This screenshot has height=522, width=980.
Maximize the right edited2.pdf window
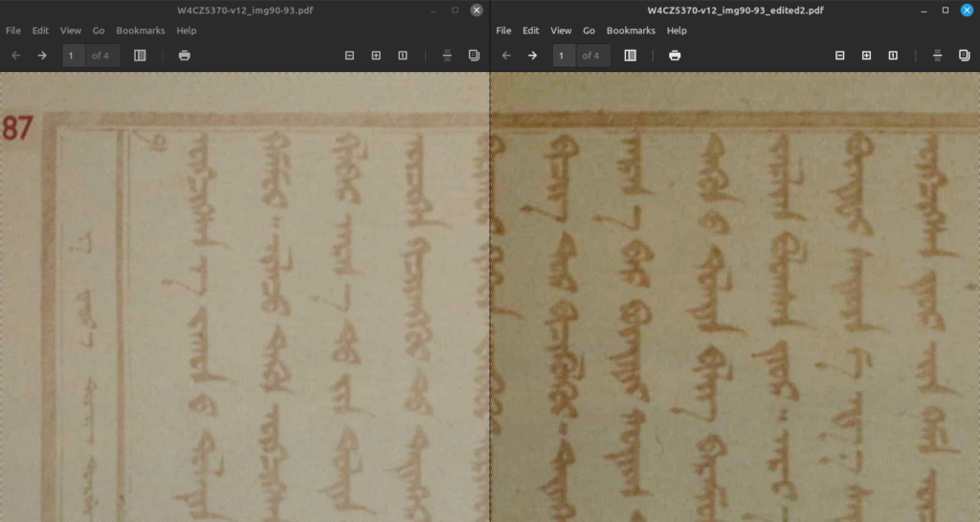coord(945,10)
